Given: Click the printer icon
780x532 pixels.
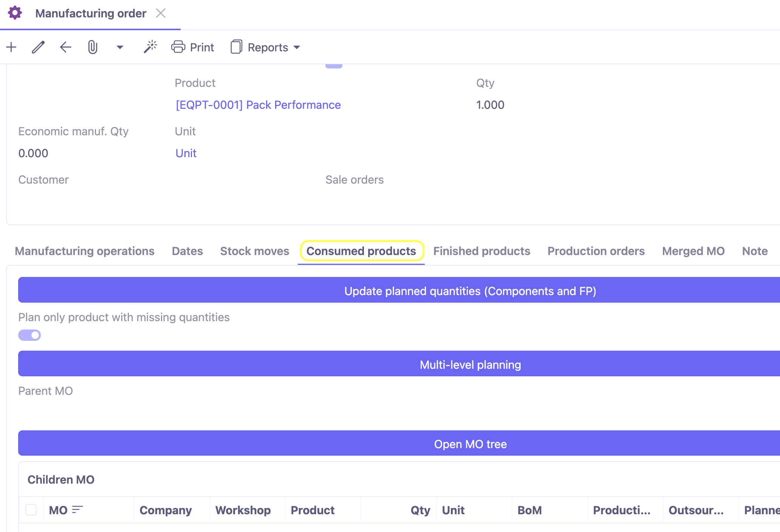Looking at the screenshot, I should click(x=178, y=47).
